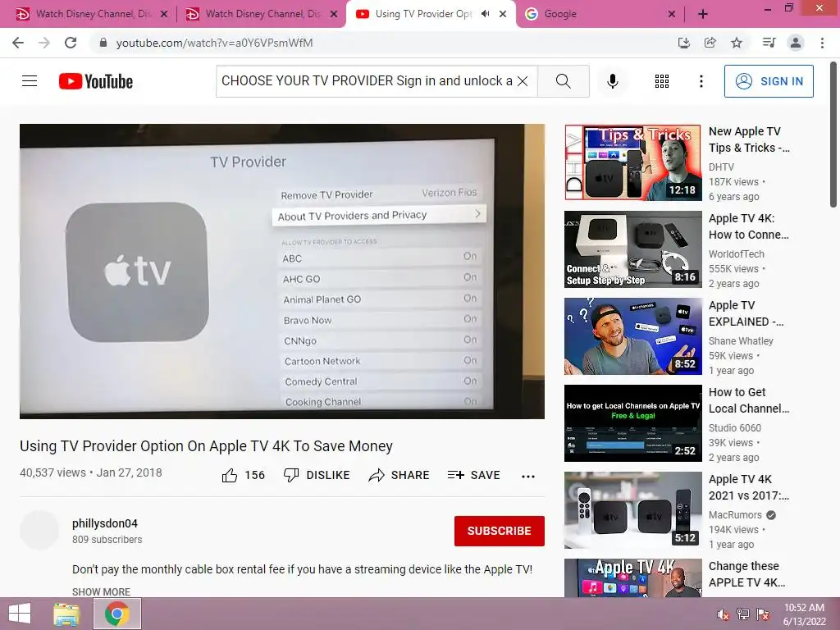Open more actions ellipsis under video

tap(528, 476)
